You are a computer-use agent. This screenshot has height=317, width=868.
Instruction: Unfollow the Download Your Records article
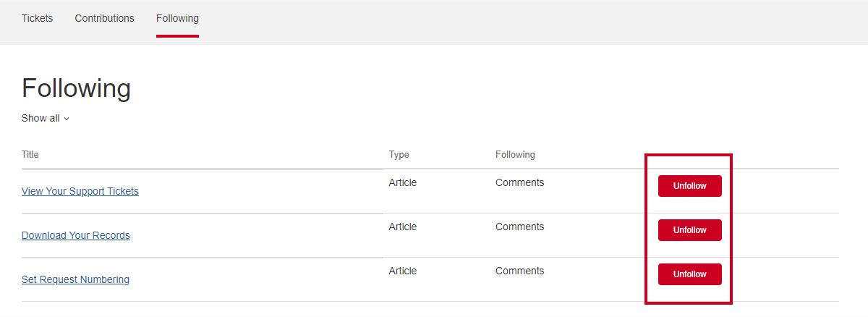click(x=689, y=230)
